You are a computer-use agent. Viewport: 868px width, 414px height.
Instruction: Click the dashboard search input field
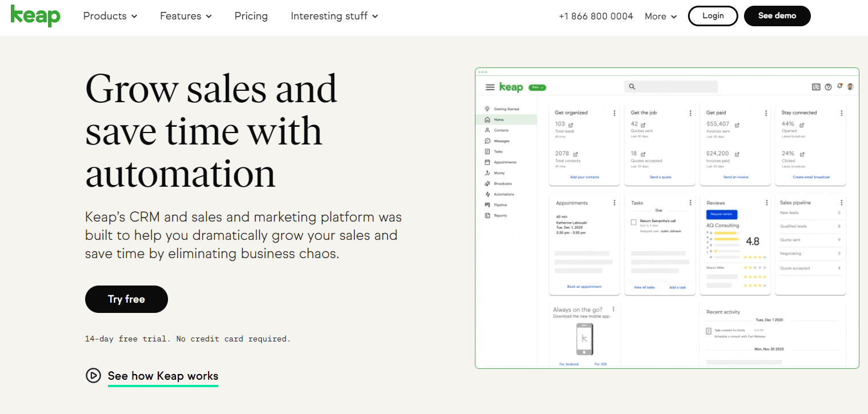tap(671, 87)
